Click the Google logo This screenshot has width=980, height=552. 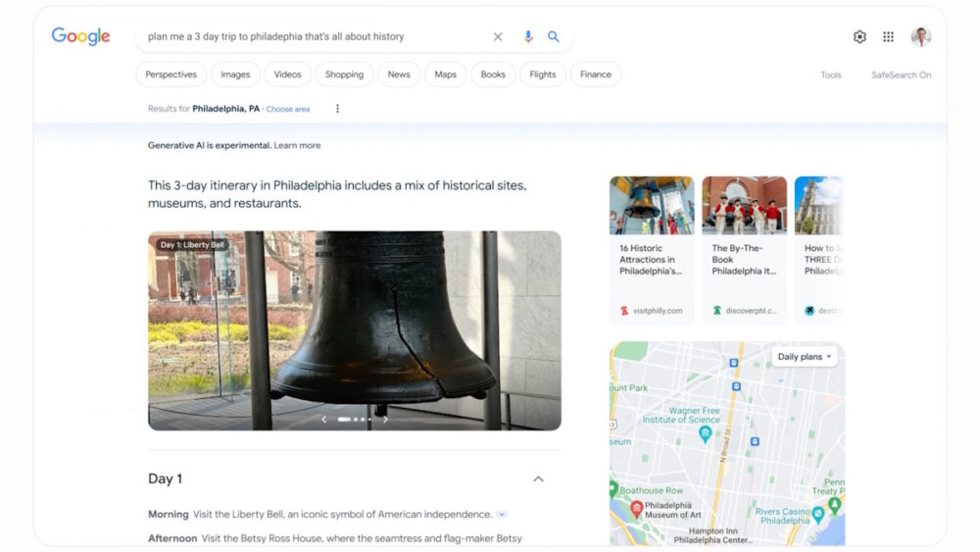pyautogui.click(x=80, y=36)
